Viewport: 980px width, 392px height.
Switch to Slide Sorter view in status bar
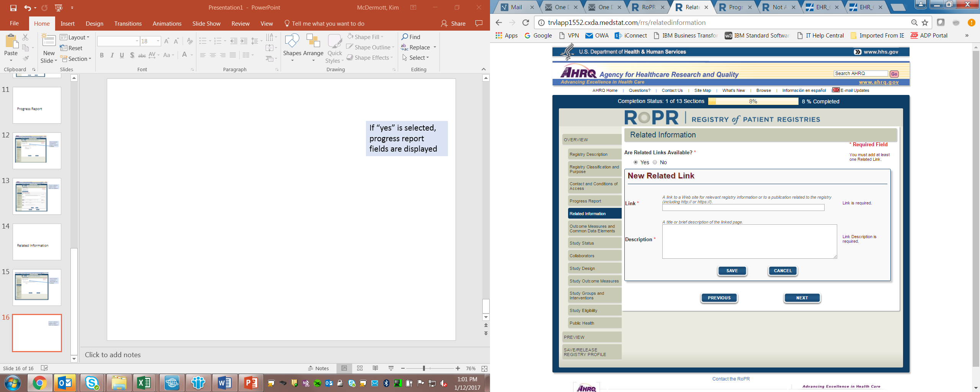coord(360,368)
